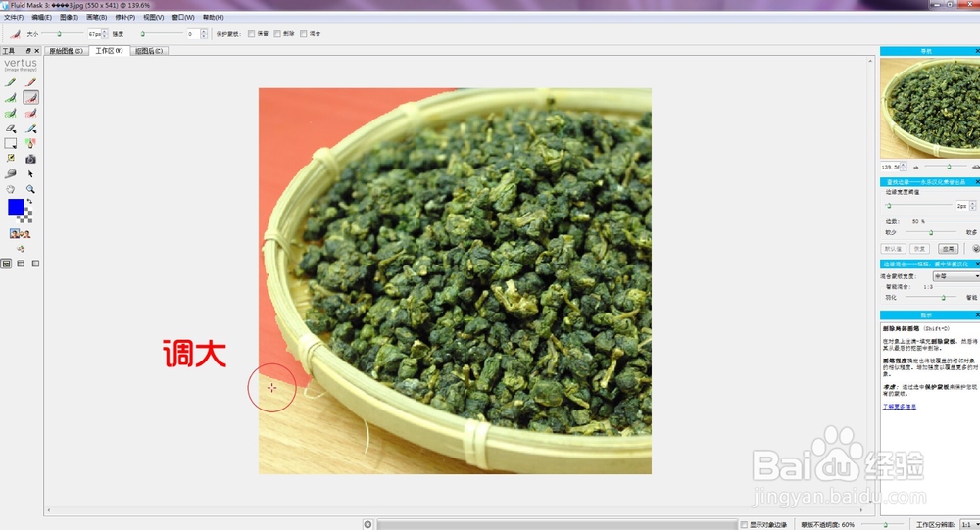This screenshot has height=530, width=980.
Task: Activate the magnifier zoom tool
Action: click(x=30, y=189)
